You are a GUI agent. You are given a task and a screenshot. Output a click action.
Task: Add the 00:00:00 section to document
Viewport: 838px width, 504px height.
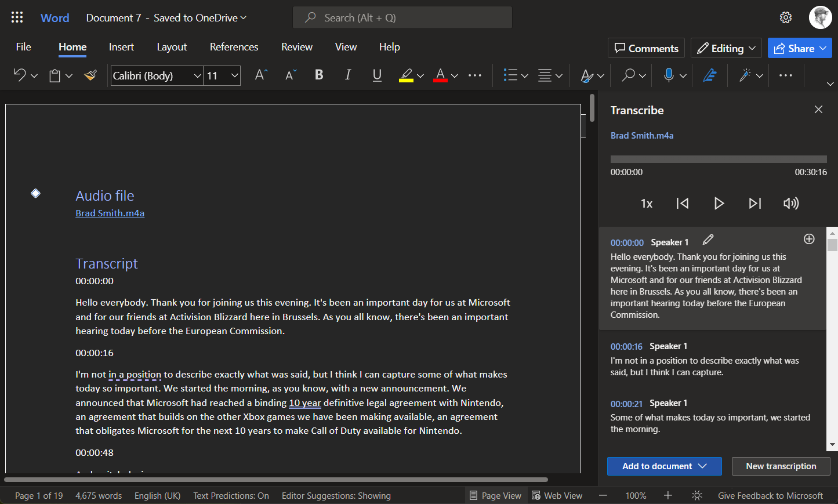coord(809,239)
